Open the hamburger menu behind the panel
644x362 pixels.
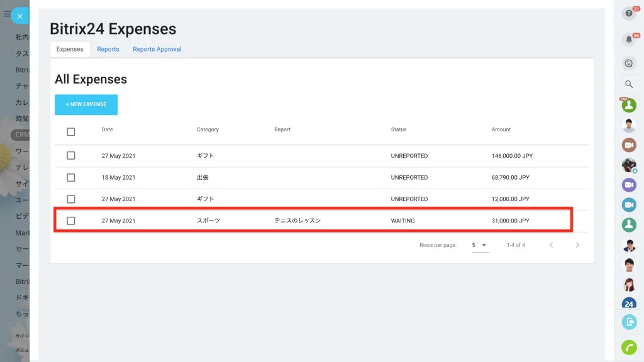[6, 14]
